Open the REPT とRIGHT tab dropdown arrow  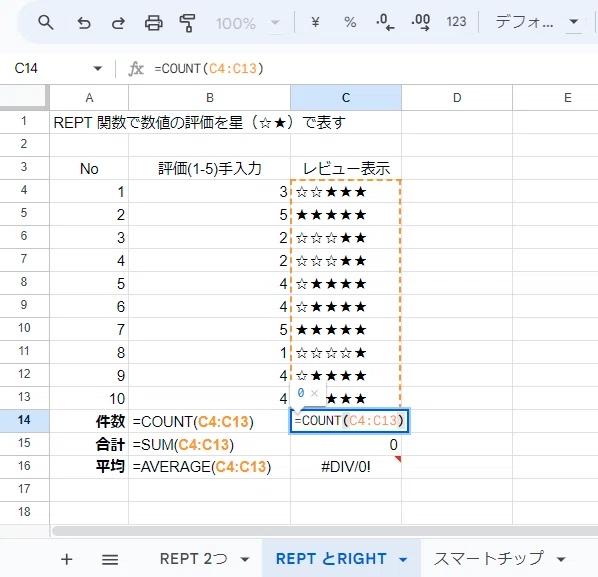tap(403, 559)
